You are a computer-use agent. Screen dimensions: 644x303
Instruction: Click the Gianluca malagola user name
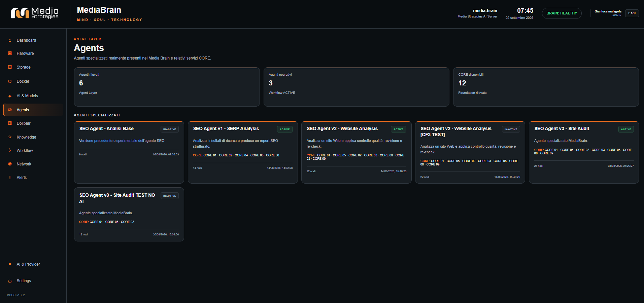click(x=608, y=11)
